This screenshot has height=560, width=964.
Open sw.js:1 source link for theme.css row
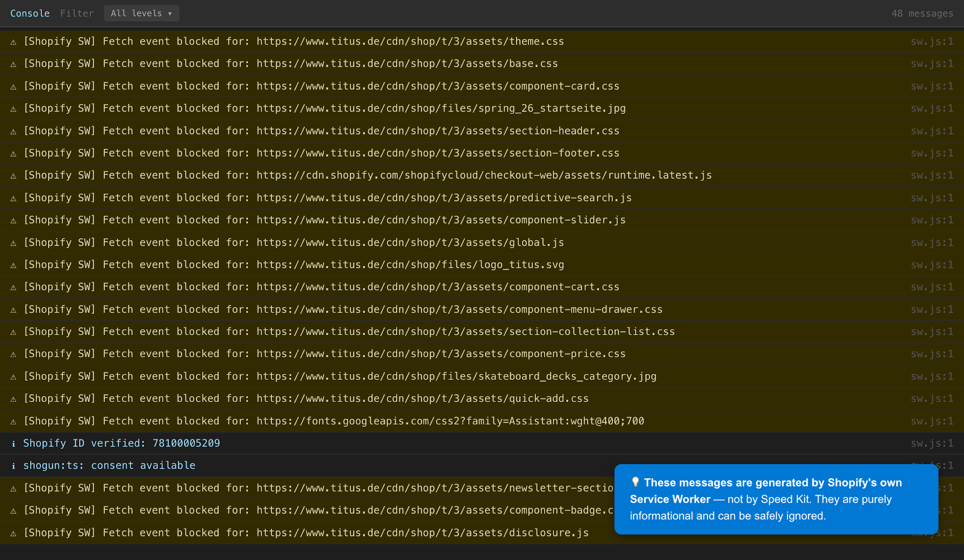(932, 41)
